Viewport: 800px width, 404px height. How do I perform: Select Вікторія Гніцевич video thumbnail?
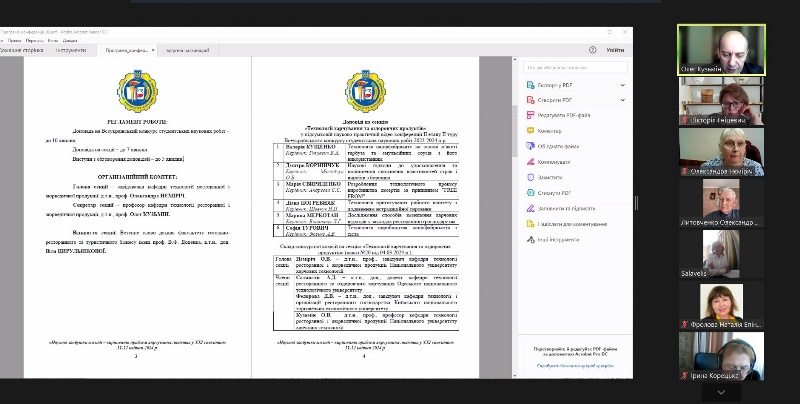[721, 101]
